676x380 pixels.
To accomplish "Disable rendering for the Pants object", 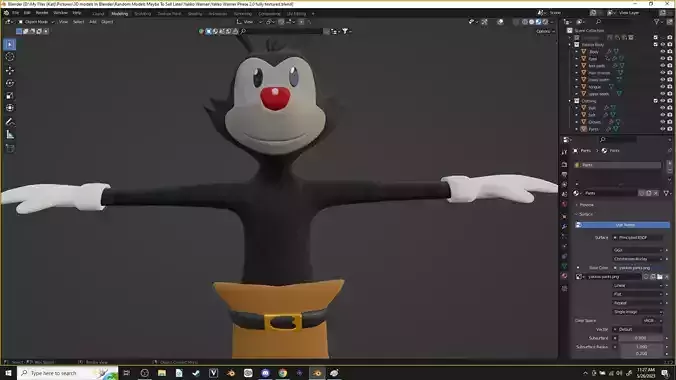I will click(x=670, y=129).
